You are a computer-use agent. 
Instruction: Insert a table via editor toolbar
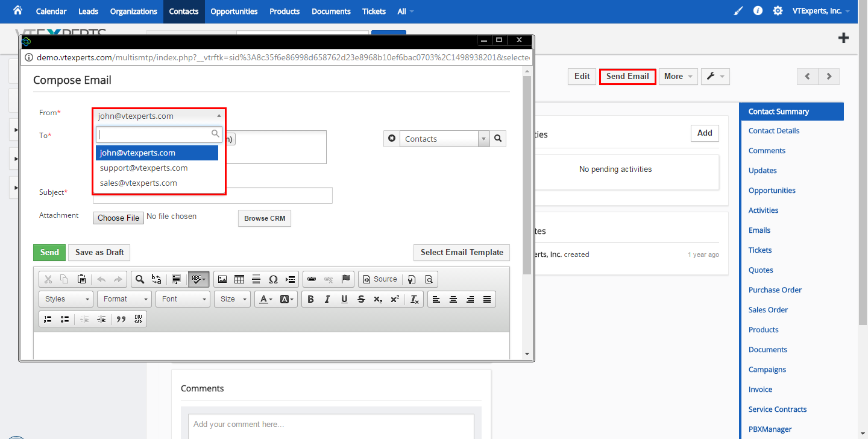coord(239,279)
